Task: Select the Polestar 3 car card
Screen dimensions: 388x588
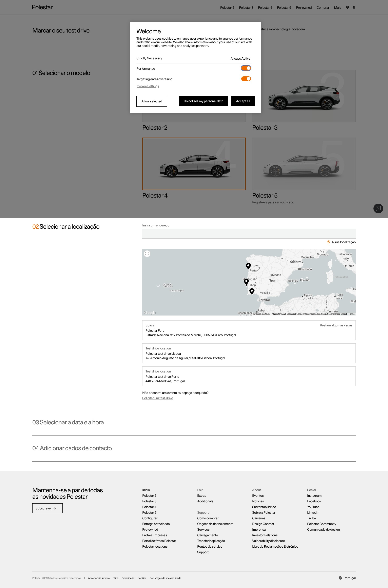Action: click(304, 96)
